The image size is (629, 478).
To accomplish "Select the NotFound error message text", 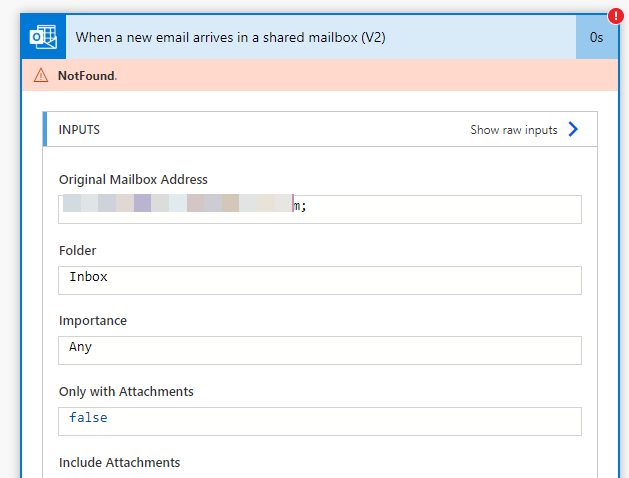I will (87, 76).
